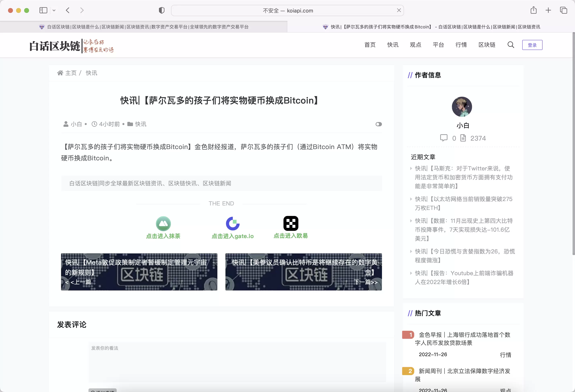
Task: Click the red rank 1 badge
Action: click(408, 335)
